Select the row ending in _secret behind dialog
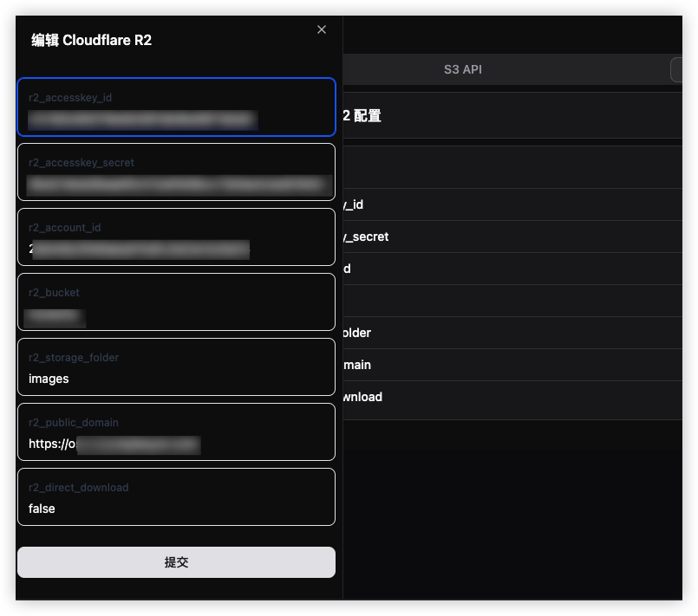The image size is (698, 616). pyautogui.click(x=512, y=237)
